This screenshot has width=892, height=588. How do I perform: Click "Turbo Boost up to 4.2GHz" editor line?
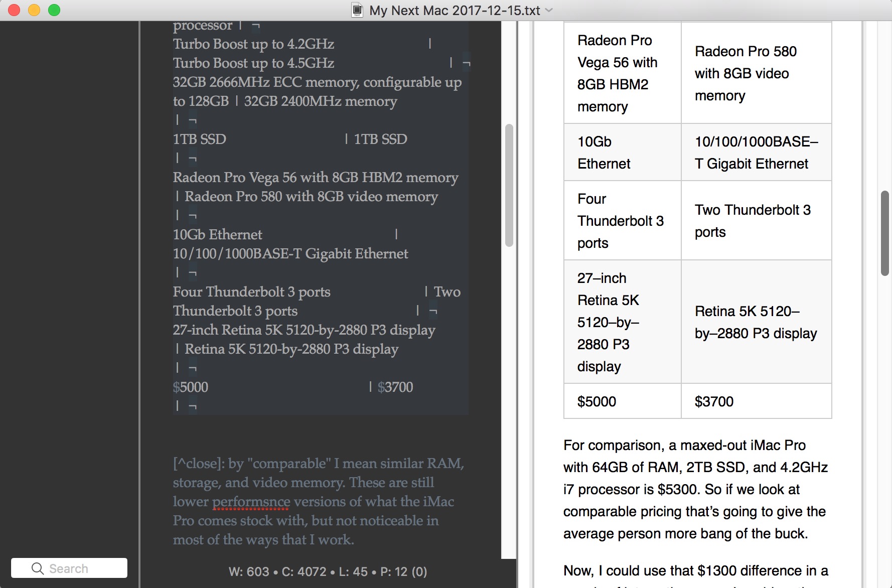[x=253, y=44]
